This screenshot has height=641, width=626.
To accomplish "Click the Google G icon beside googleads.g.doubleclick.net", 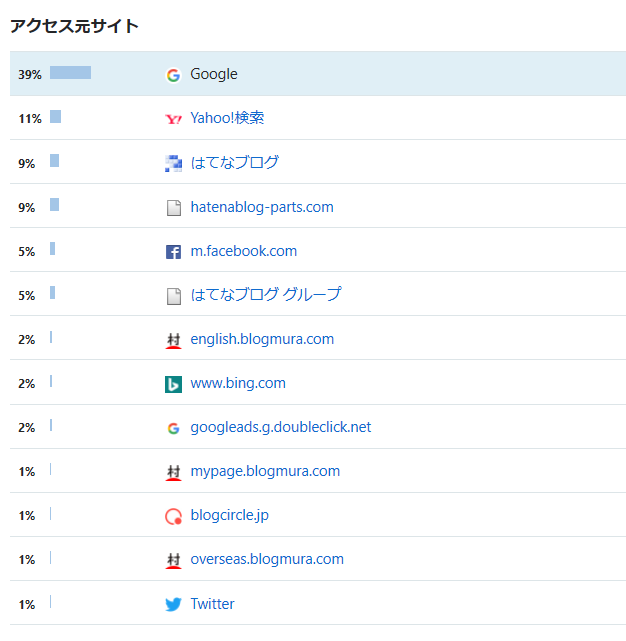I will tap(173, 428).
